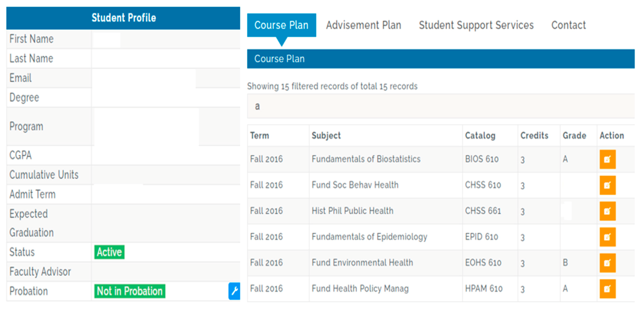Edit the Fundamentals of Biostatistics course row
This screenshot has width=644, height=310.
coord(607,159)
